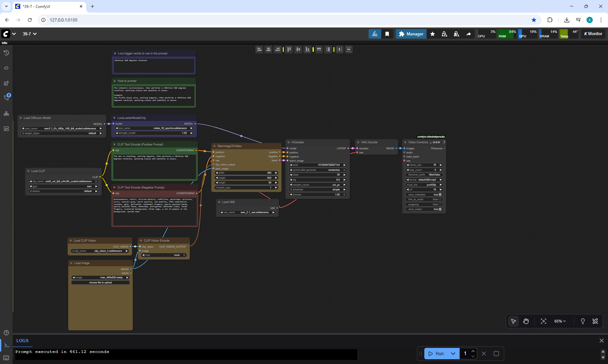
Task: Toggle link visibility icon
Action: coord(595,321)
